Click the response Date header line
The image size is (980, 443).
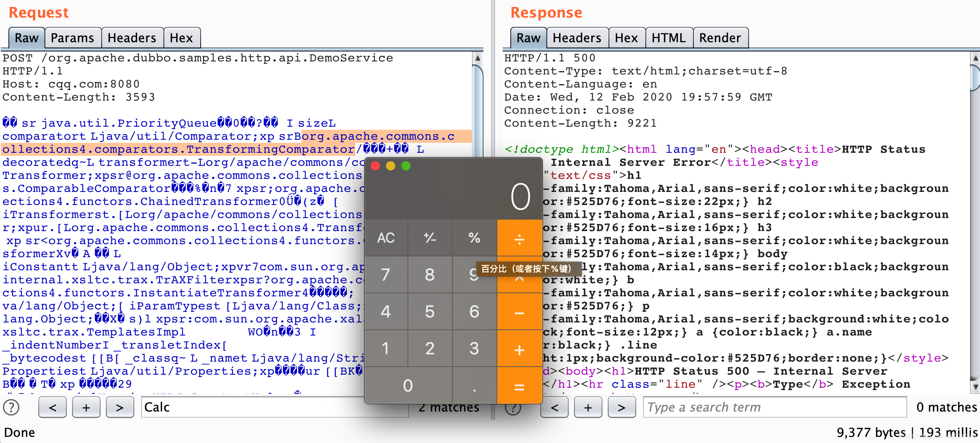[x=638, y=97]
